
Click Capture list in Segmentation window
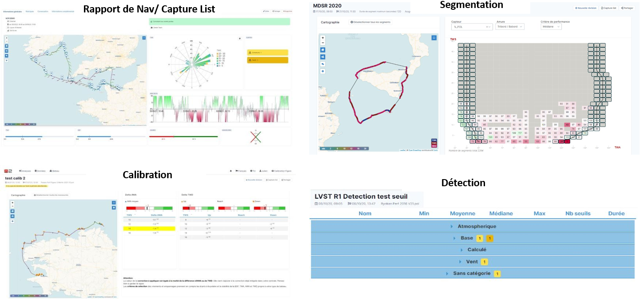tap(608, 8)
